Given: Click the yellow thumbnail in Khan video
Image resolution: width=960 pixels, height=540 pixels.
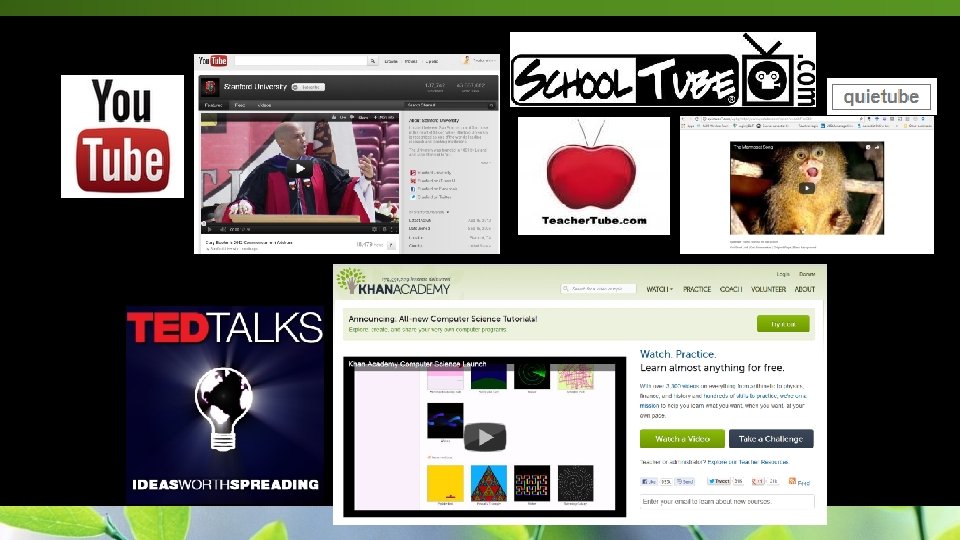Looking at the screenshot, I should (445, 483).
